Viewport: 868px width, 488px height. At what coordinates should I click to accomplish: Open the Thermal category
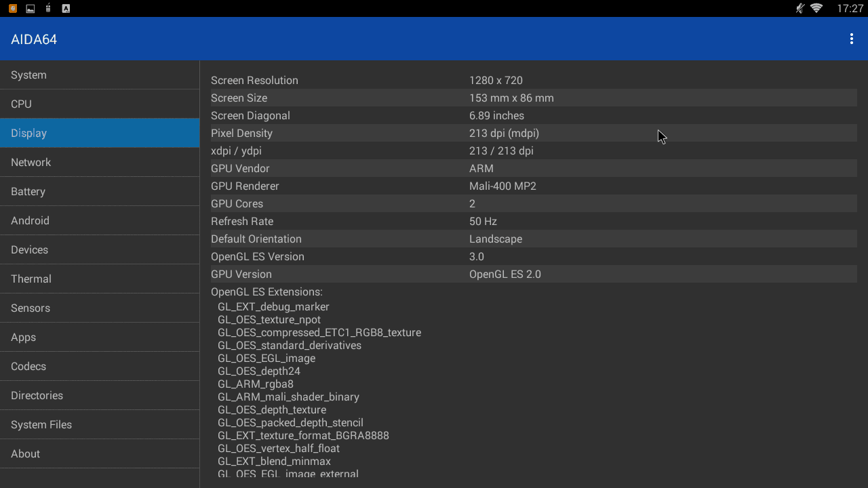[100, 279]
